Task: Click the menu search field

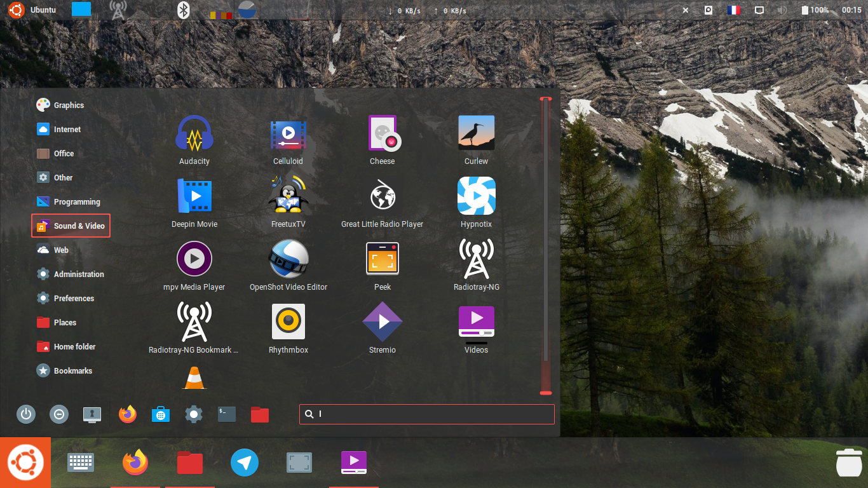Action: [x=427, y=414]
